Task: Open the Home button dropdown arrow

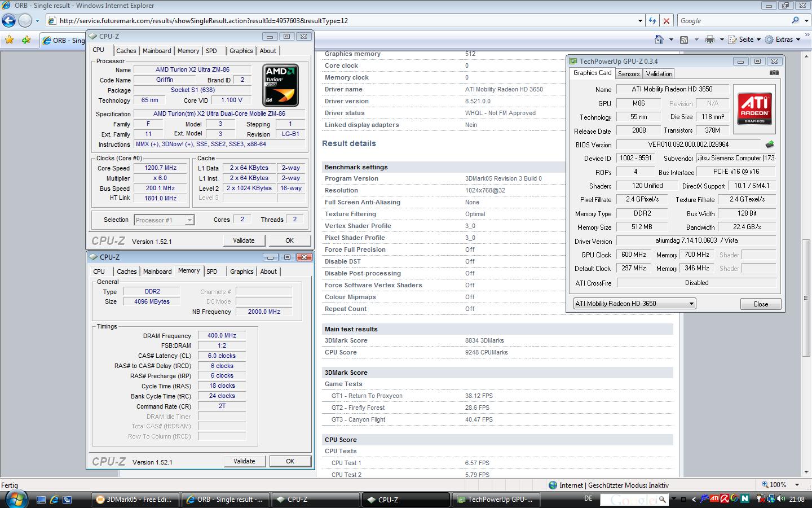Action: pos(670,40)
